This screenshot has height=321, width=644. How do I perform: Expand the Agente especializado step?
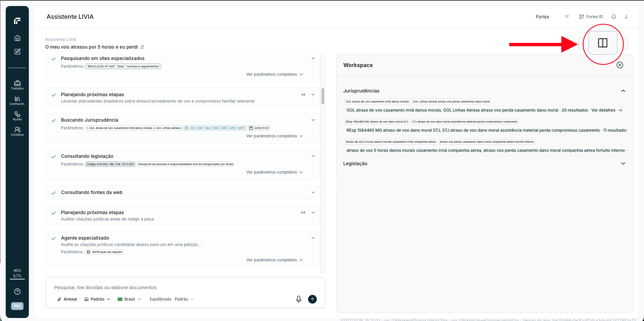[x=313, y=238]
